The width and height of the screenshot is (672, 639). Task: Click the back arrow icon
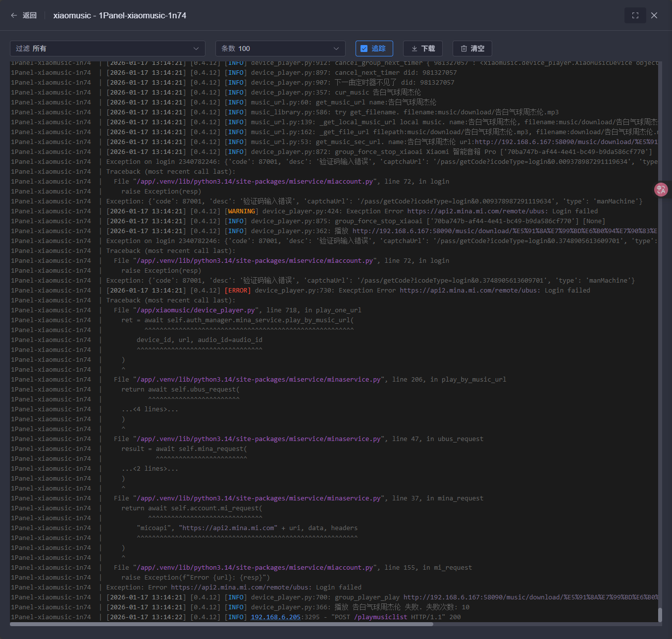14,15
